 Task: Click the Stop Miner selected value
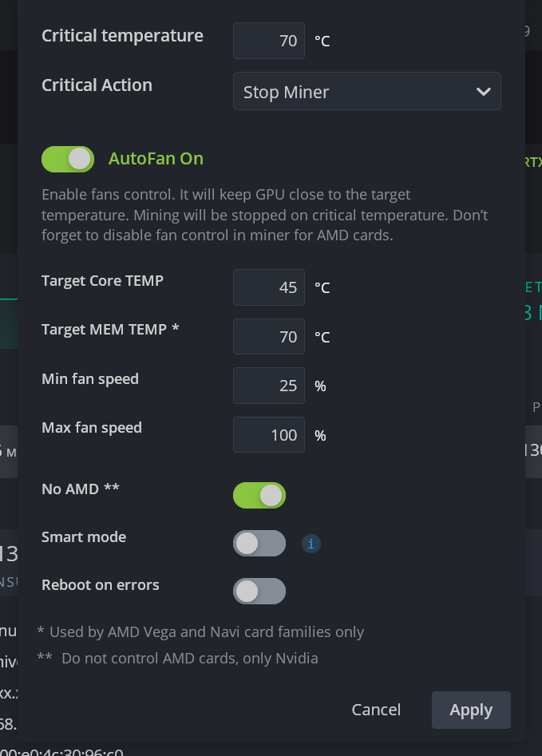[287, 92]
